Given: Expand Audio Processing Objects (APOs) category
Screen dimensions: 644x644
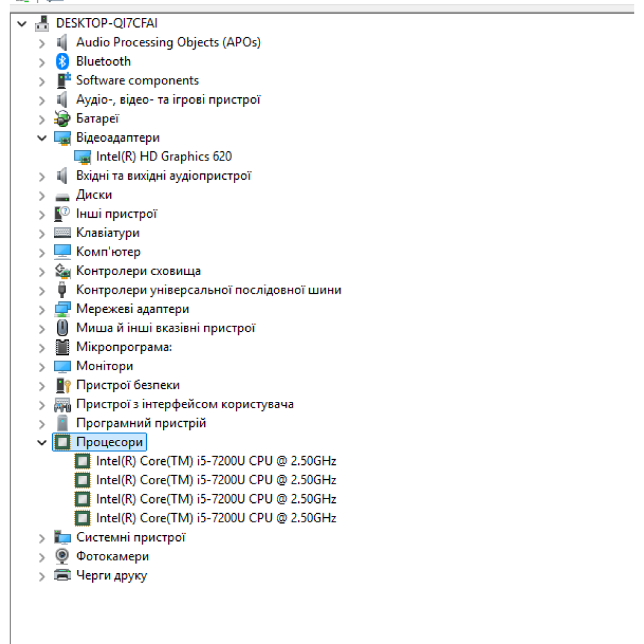Looking at the screenshot, I should [42, 43].
